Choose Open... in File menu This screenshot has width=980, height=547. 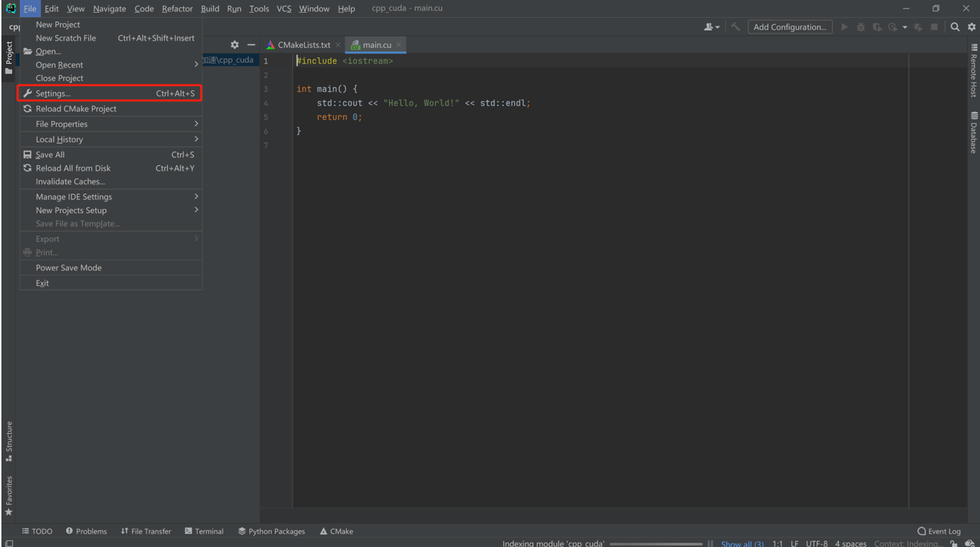coord(110,52)
